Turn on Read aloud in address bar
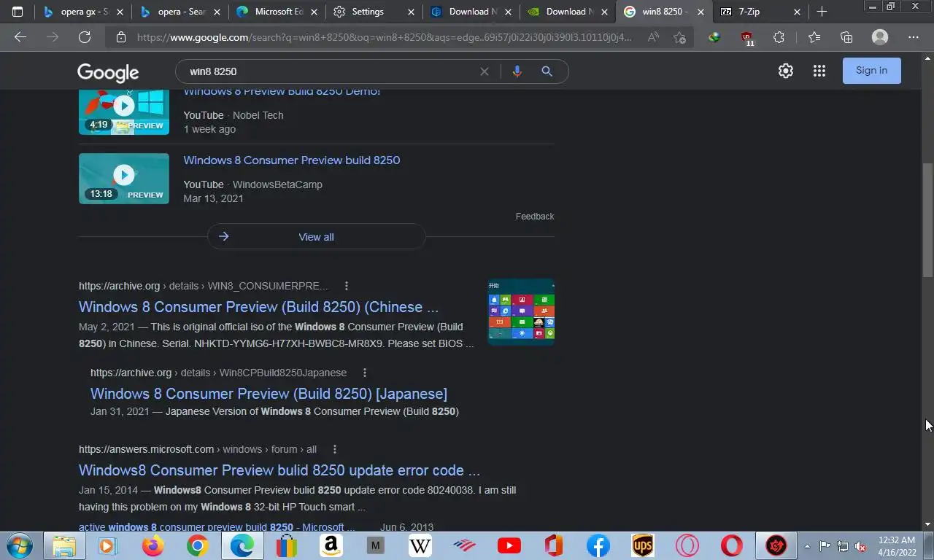 coord(653,37)
